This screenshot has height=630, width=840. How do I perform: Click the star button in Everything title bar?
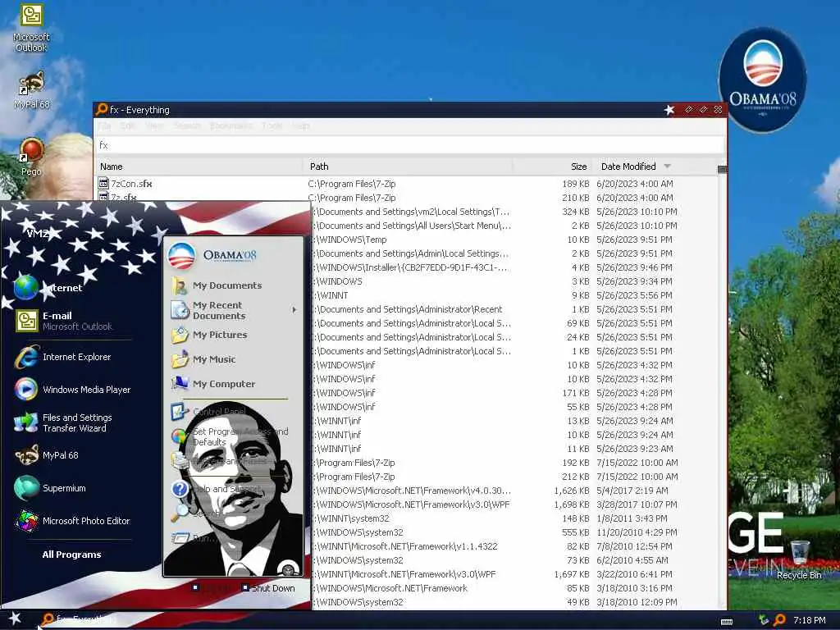[x=669, y=110]
